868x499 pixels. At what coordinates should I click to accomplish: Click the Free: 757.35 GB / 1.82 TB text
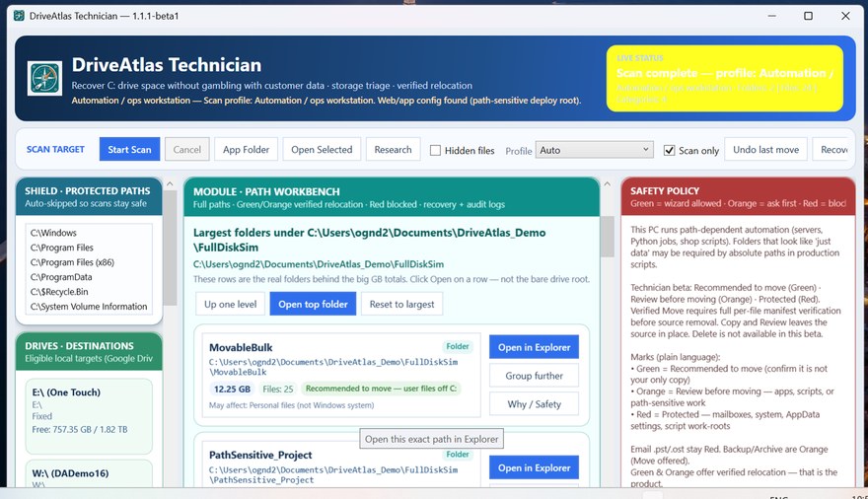(80, 429)
